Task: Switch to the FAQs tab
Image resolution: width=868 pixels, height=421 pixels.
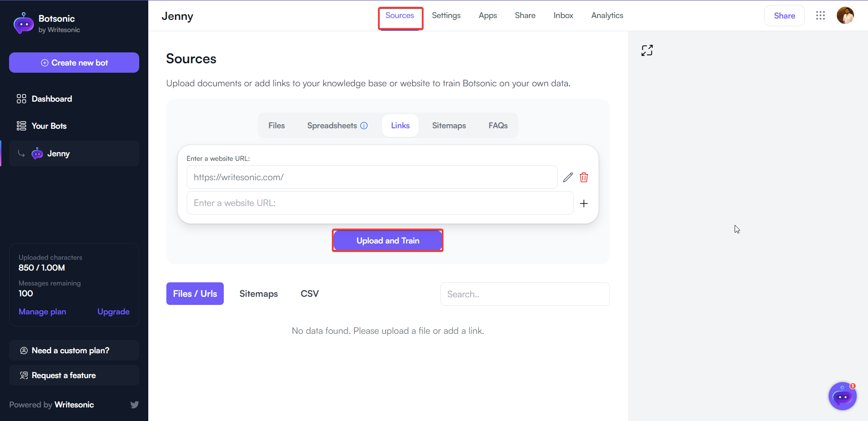Action: coord(497,126)
